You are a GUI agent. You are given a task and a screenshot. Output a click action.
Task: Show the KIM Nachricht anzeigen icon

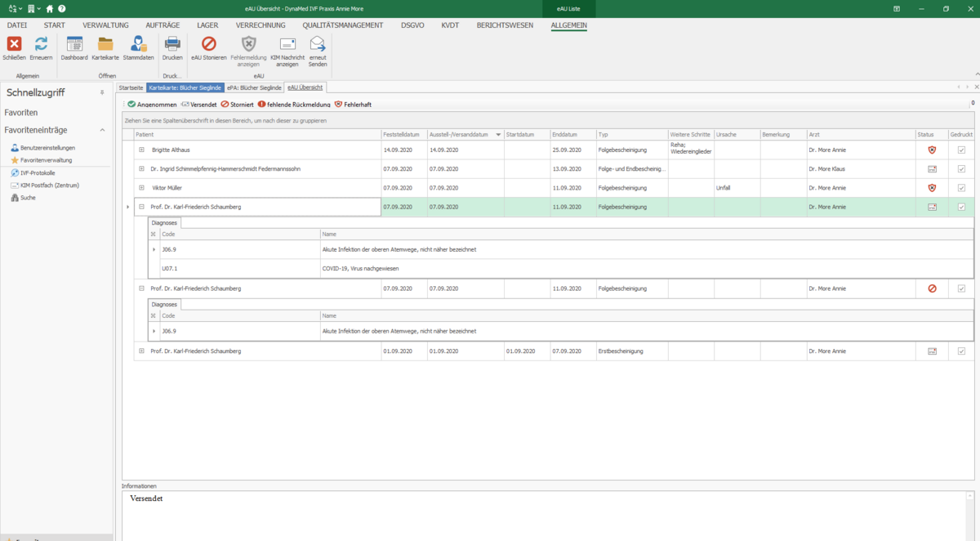(287, 44)
